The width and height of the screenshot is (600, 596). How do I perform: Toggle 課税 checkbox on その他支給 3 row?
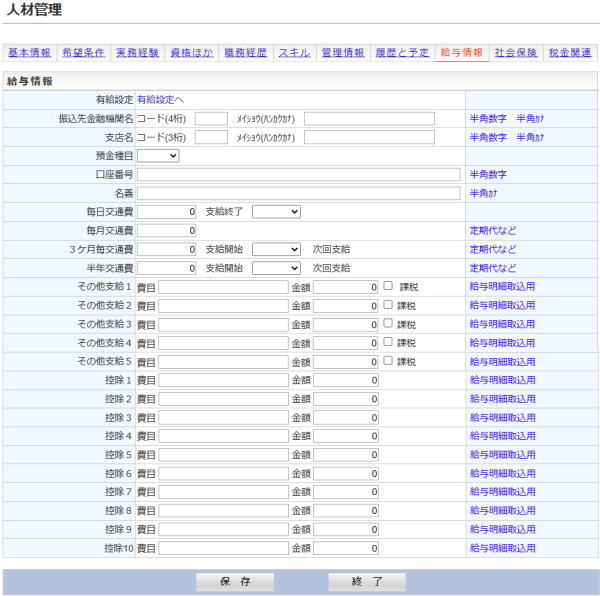point(388,324)
